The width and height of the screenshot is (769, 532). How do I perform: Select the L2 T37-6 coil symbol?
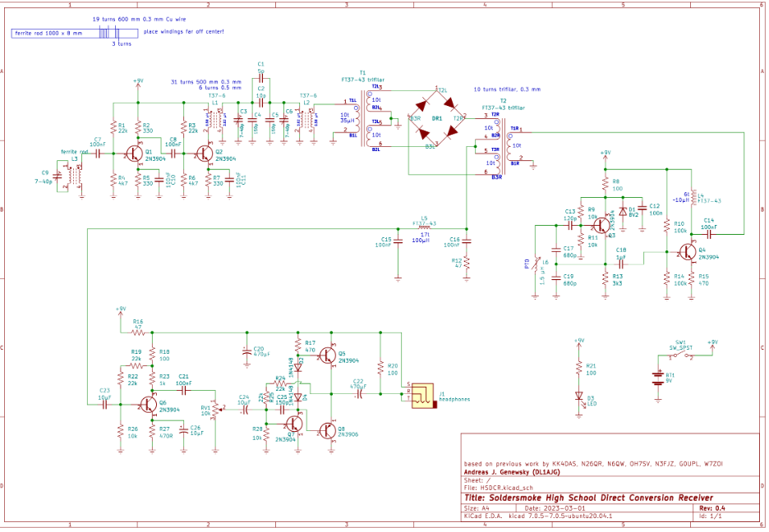point(307,121)
